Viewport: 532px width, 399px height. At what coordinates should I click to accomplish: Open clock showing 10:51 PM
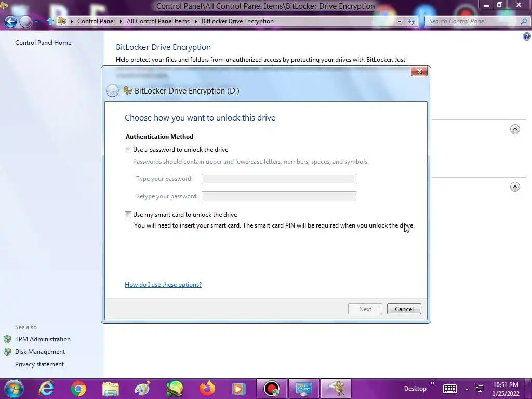[506, 389]
